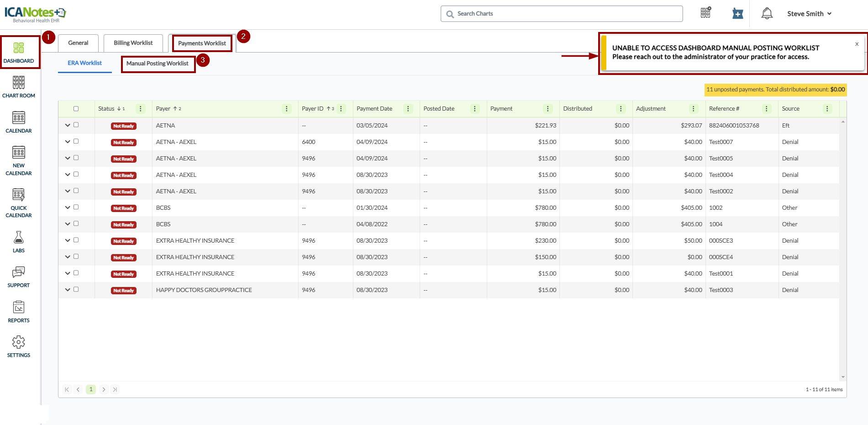Expand the HAPPY DOCTORS GROUPPRACTICE row
The height and width of the screenshot is (425, 868).
(x=68, y=290)
